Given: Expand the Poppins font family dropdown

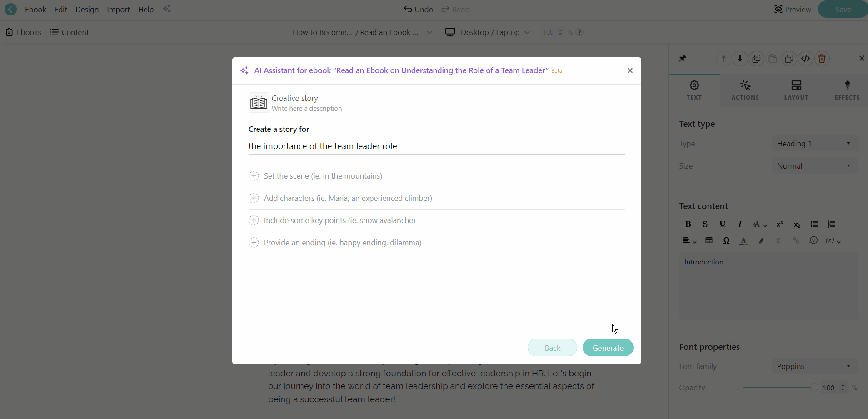Looking at the screenshot, I should (x=814, y=366).
